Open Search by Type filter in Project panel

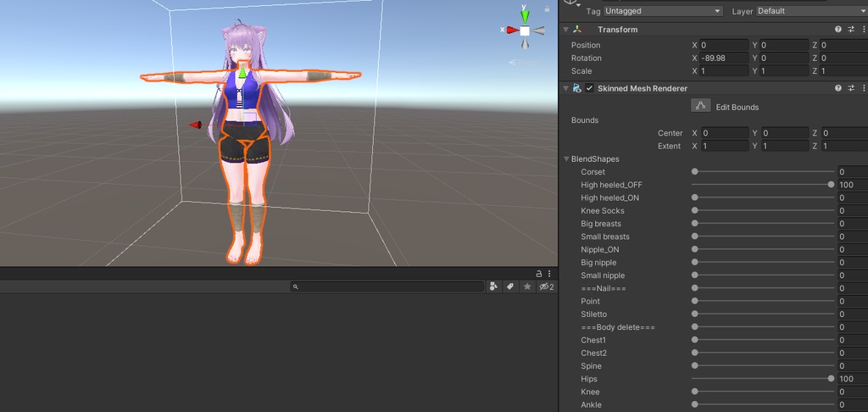click(x=492, y=287)
